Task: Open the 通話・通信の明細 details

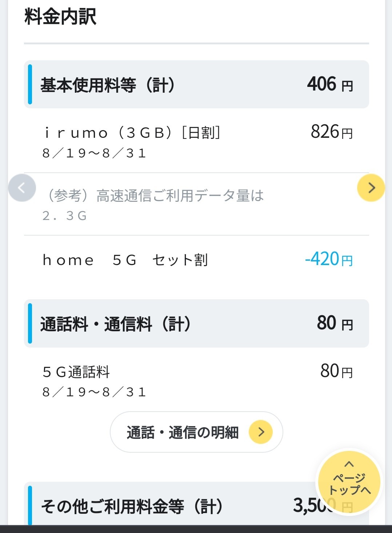Action: tap(183, 432)
